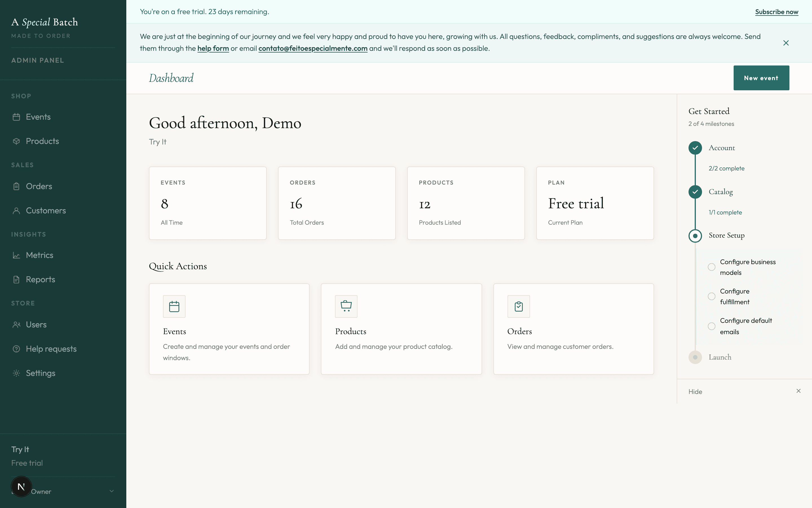Click the New event button
The width and height of the screenshot is (812, 508).
[761, 78]
